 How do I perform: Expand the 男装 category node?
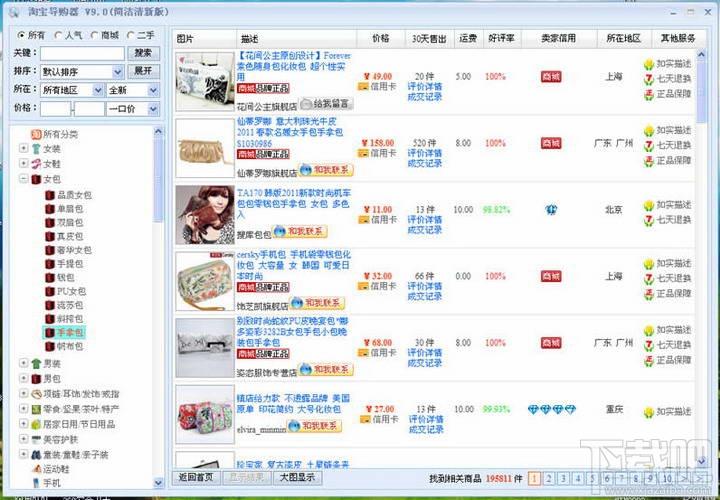[x=23, y=363]
